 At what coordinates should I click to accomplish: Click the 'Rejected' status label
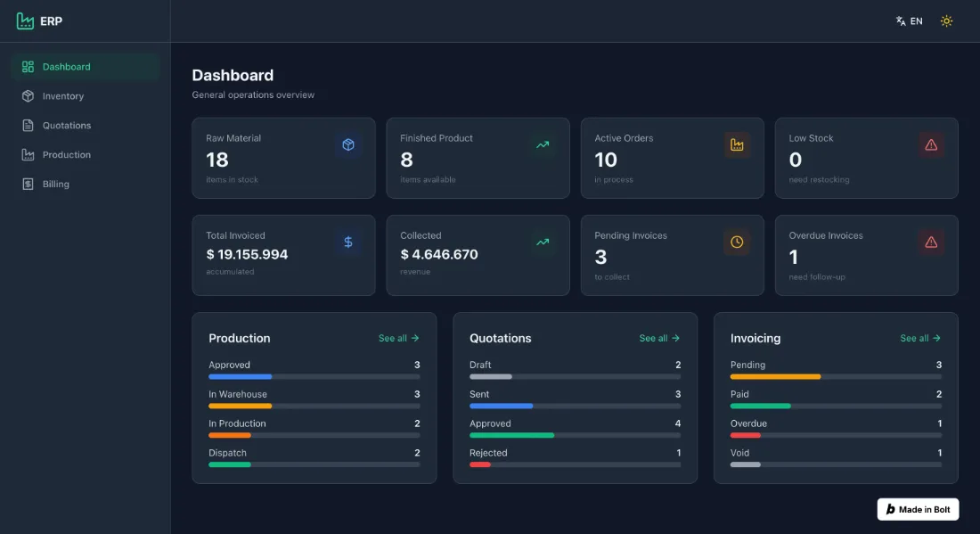(x=488, y=454)
